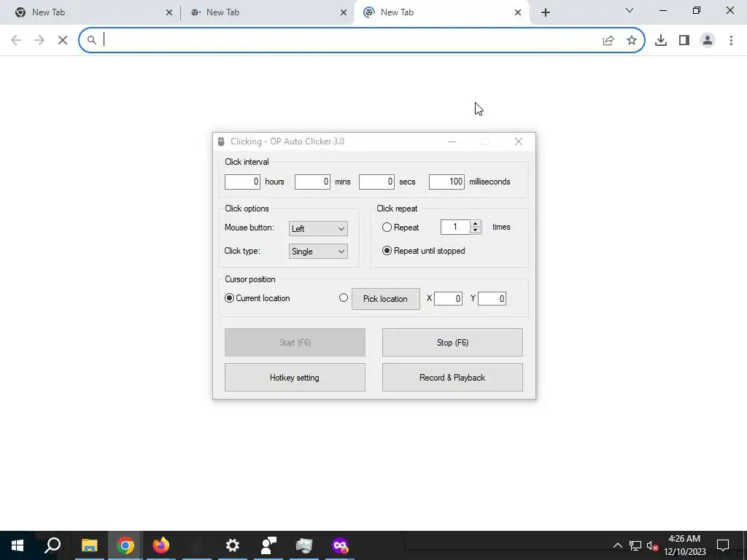Go back in Chrome
The width and height of the screenshot is (747, 560).
(x=16, y=40)
